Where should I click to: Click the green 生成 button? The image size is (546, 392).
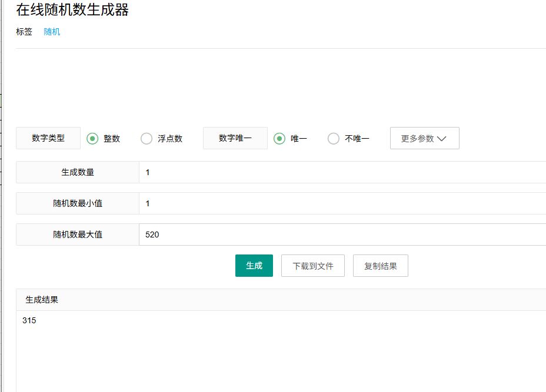[x=254, y=266]
